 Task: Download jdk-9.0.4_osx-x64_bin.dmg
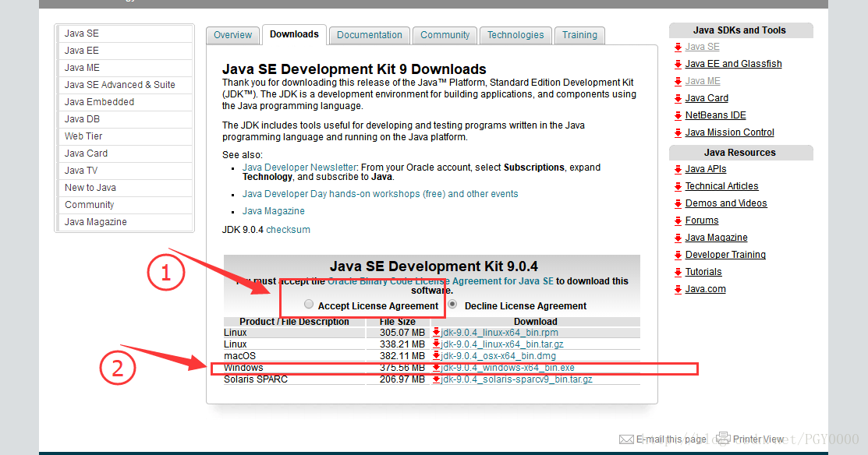click(x=498, y=355)
